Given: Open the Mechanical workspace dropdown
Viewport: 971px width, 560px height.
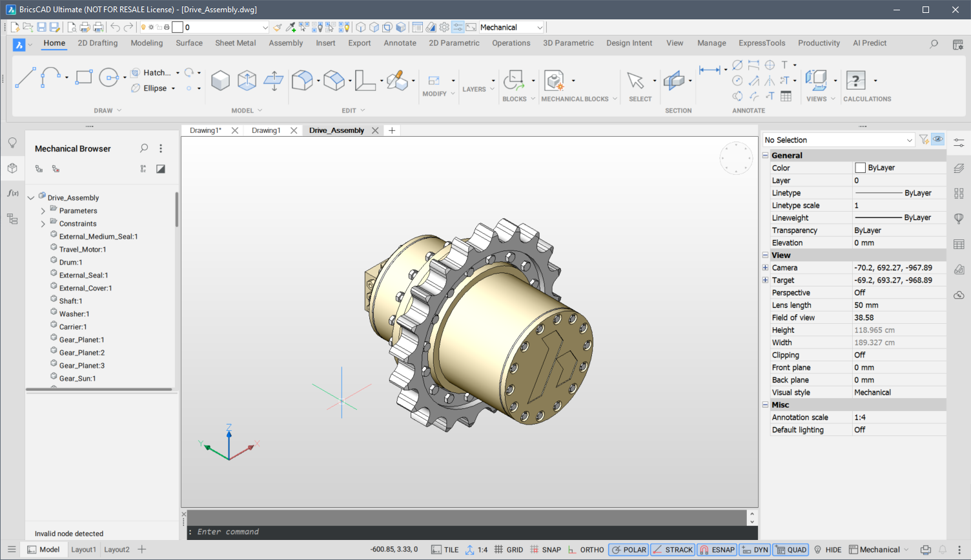Looking at the screenshot, I should tap(512, 27).
